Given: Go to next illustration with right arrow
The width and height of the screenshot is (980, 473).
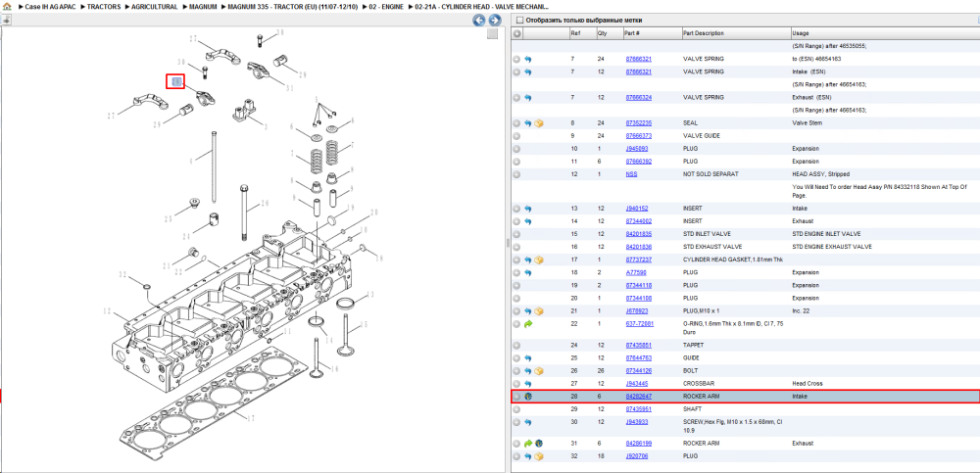Looking at the screenshot, I should (493, 21).
